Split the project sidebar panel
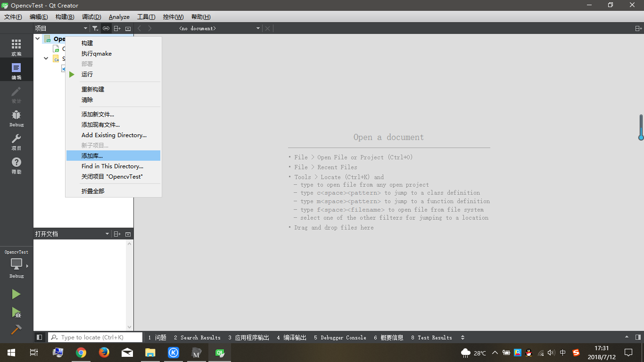 pyautogui.click(x=117, y=28)
